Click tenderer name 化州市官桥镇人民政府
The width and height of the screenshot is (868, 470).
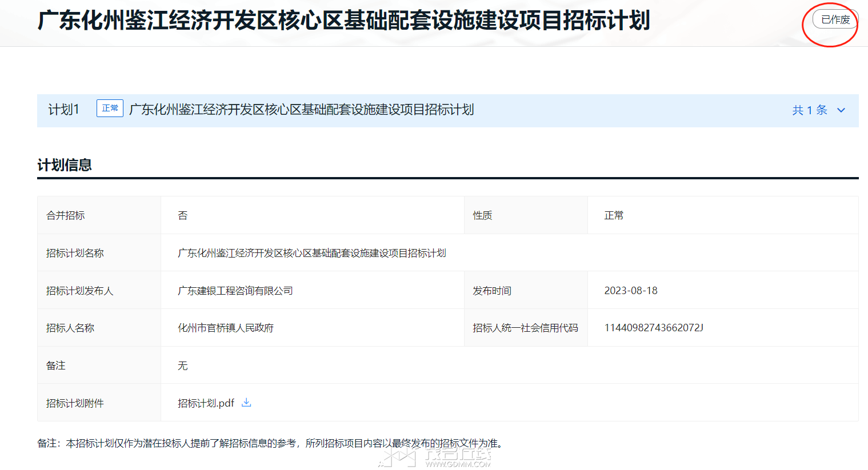[x=226, y=328]
